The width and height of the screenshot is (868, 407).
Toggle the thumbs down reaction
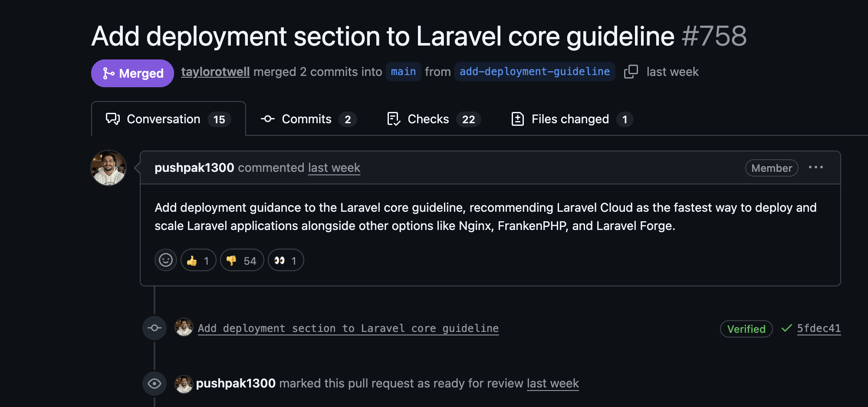point(242,260)
